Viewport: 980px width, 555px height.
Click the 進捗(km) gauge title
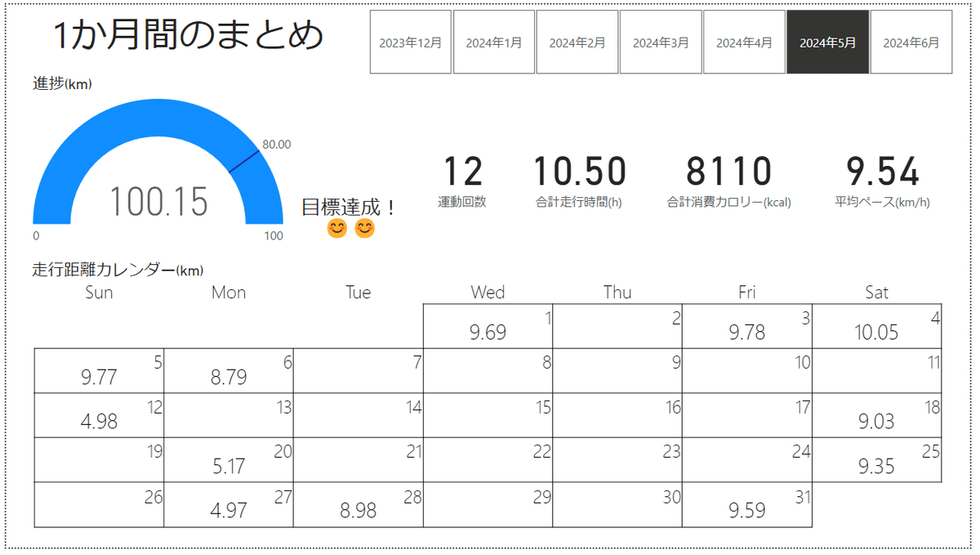(62, 83)
